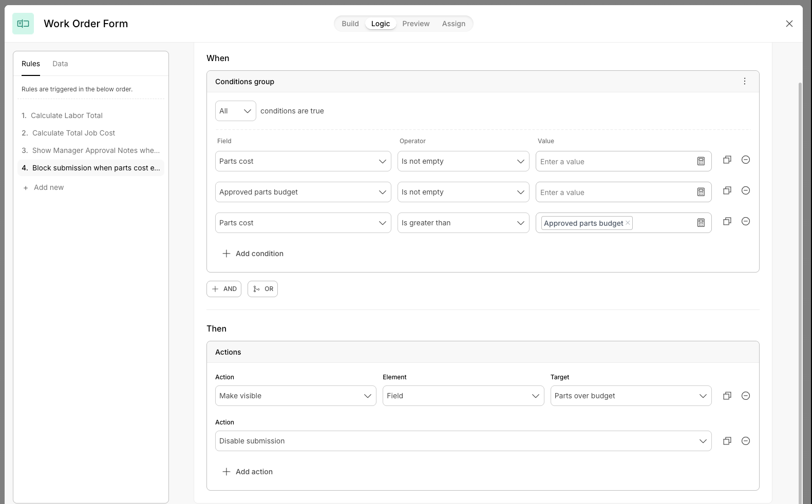This screenshot has width=812, height=504.
Task: Select the Rules tab in sidebar
Action: pyautogui.click(x=31, y=64)
